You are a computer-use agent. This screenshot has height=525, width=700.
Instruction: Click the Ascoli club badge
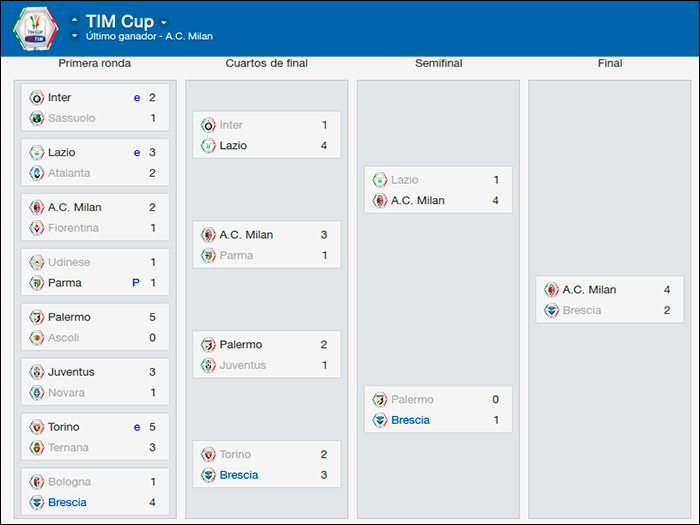point(37,338)
